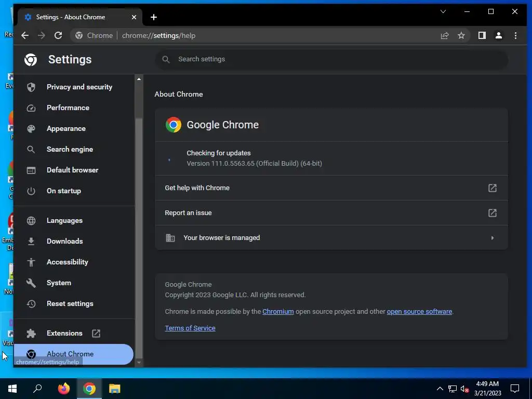Screen dimensions: 532x399
Task: Follow the Chromium link
Action: click(x=278, y=312)
